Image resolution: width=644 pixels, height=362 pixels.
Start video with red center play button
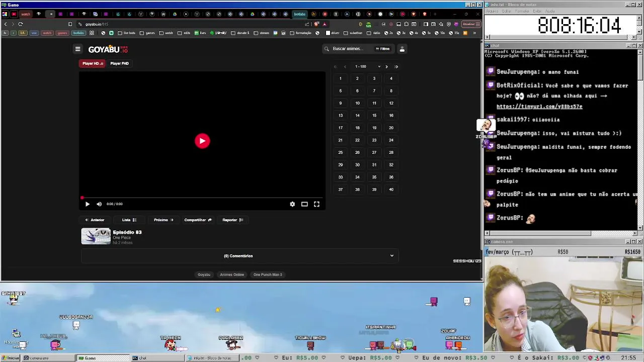(202, 141)
